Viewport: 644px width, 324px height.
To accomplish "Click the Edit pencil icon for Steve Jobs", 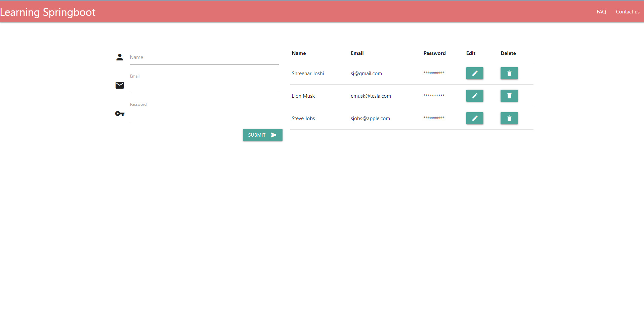I will point(474,118).
